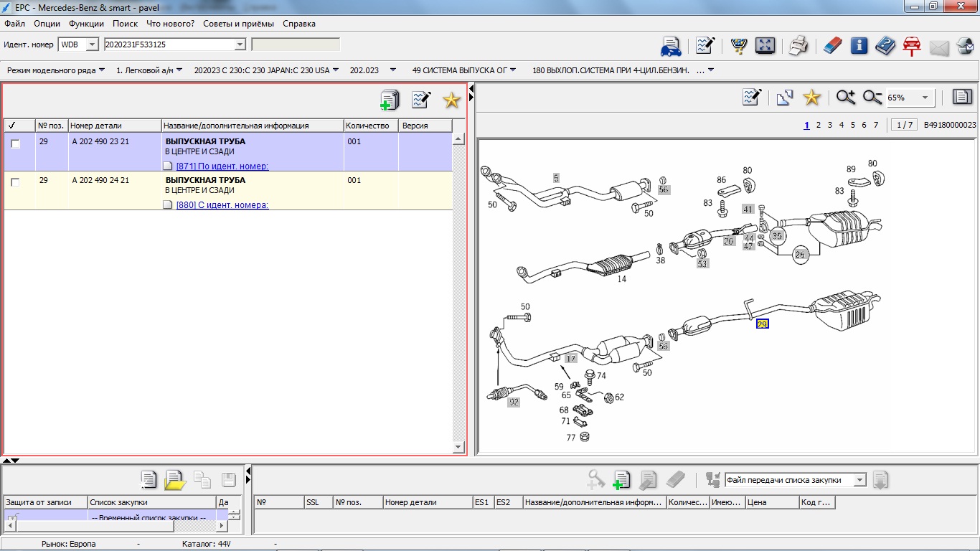Go to diagram page 7
The width and height of the screenshot is (980, 551).
[876, 125]
